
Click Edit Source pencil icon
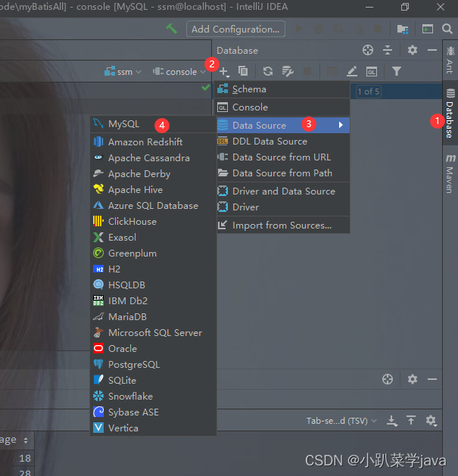(352, 72)
